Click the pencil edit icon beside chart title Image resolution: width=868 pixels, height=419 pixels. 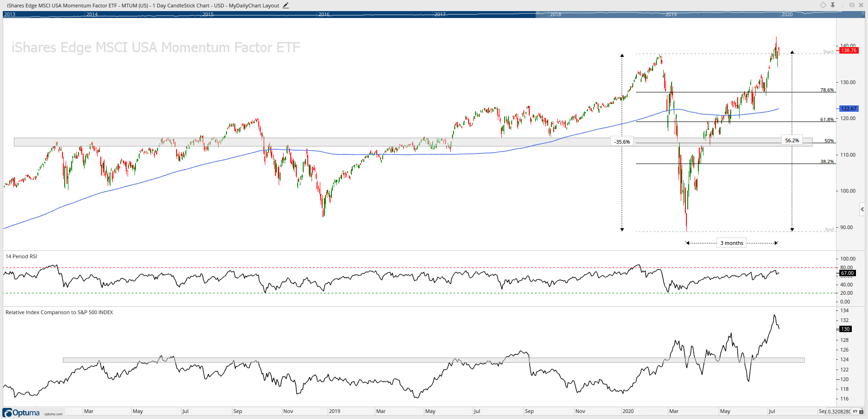click(286, 6)
